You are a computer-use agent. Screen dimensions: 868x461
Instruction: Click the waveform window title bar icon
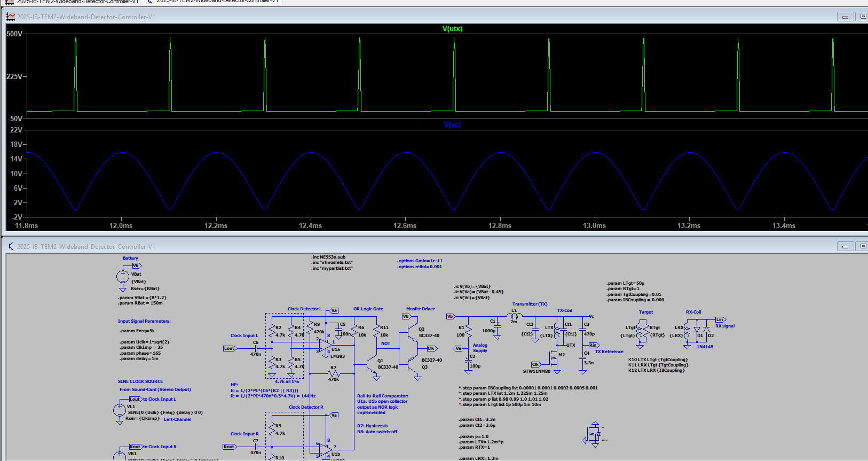[x=11, y=17]
